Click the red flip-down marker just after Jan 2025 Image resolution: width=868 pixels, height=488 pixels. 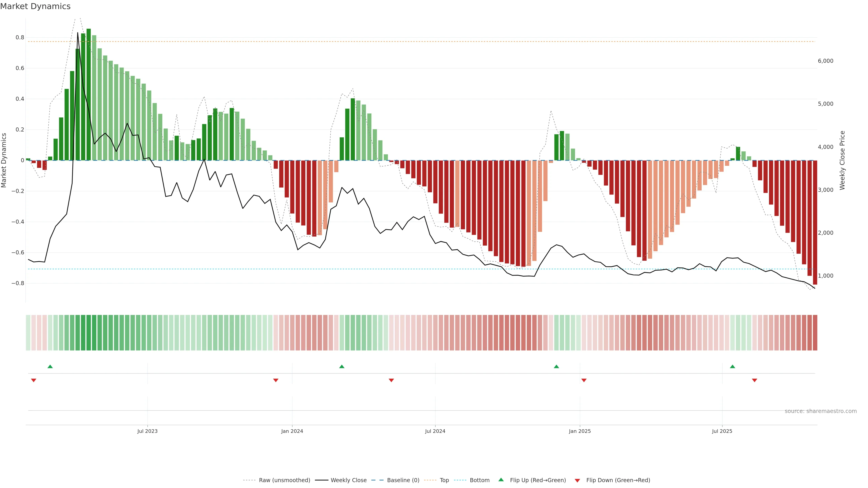584,380
